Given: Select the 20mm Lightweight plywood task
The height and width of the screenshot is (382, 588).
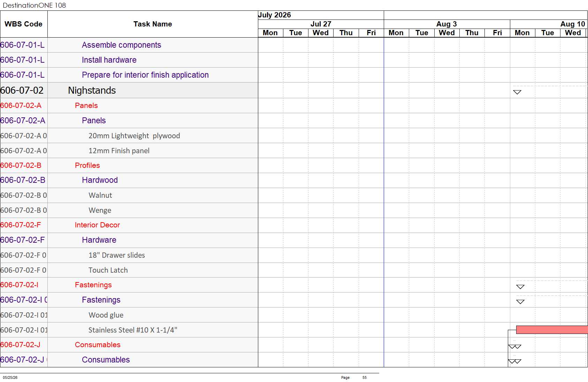Looking at the screenshot, I should pyautogui.click(x=134, y=136).
